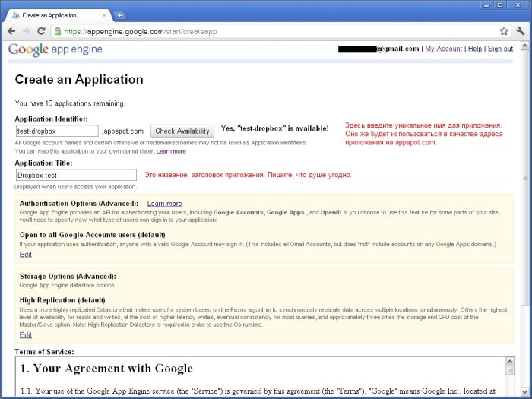The image size is (532, 399).
Task: Open the Help link
Action: (x=475, y=49)
